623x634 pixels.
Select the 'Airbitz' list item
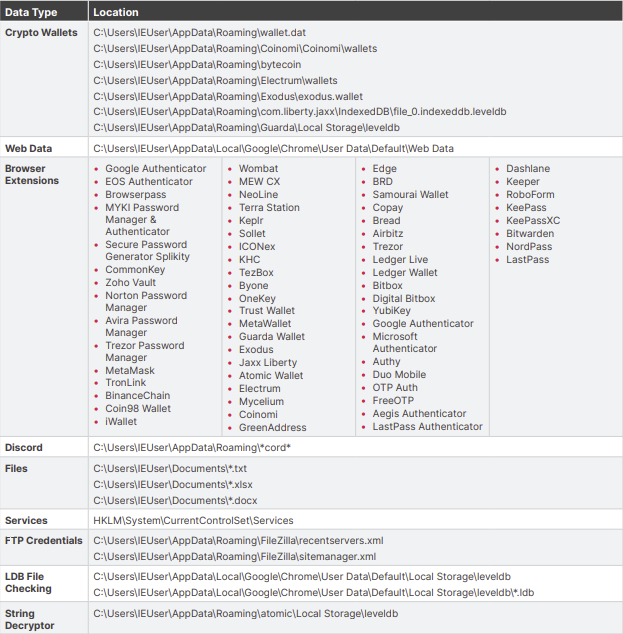coord(388,233)
